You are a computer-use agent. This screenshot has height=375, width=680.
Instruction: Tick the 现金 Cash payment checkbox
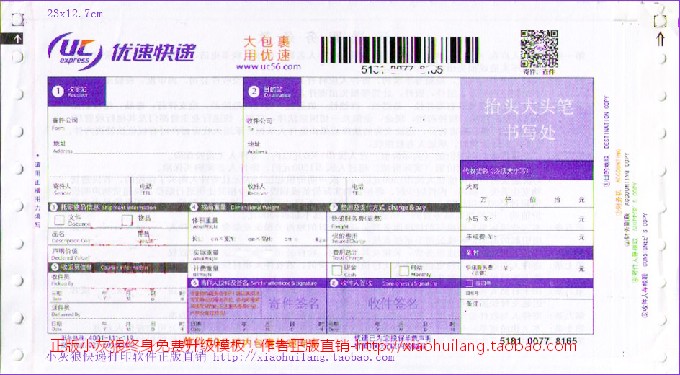(337, 271)
